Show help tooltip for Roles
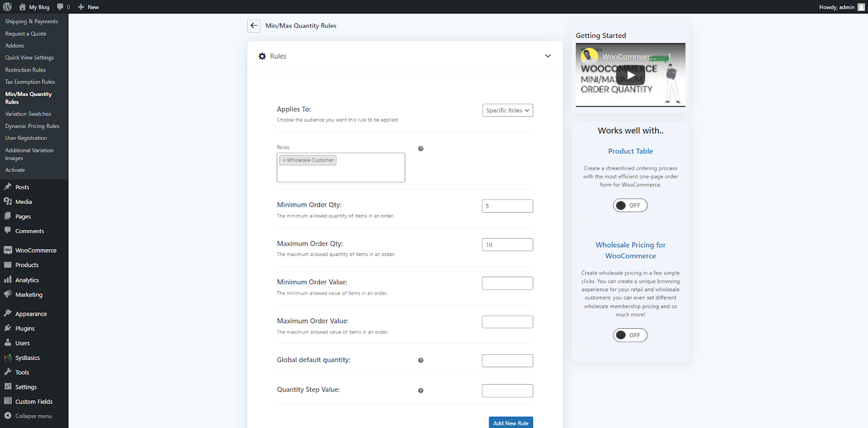Screen dimensions: 868x428 coord(421,149)
